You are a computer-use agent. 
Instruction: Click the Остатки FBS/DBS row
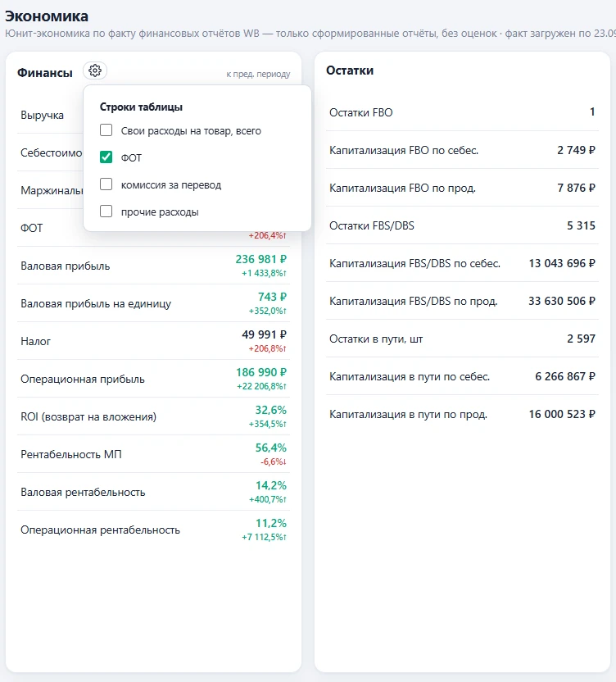[x=462, y=225]
